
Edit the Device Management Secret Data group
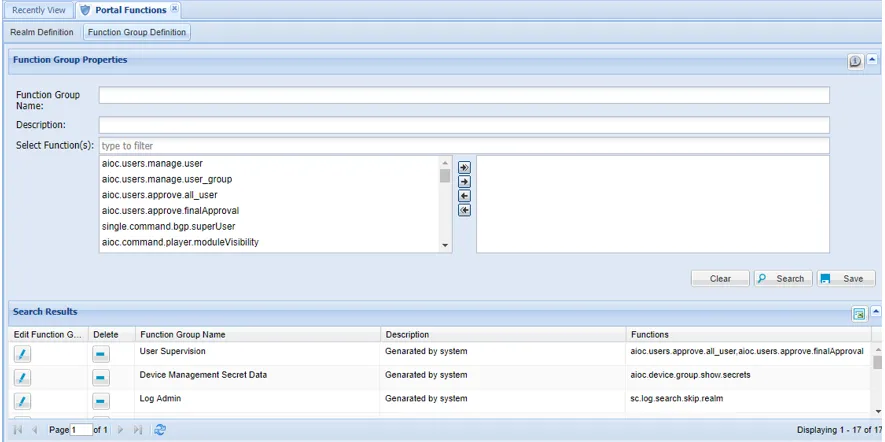(x=22, y=378)
